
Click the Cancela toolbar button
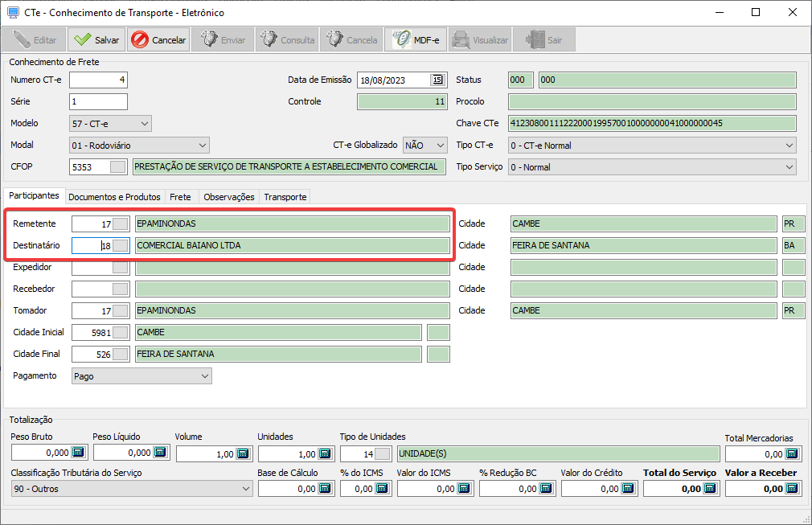351,40
